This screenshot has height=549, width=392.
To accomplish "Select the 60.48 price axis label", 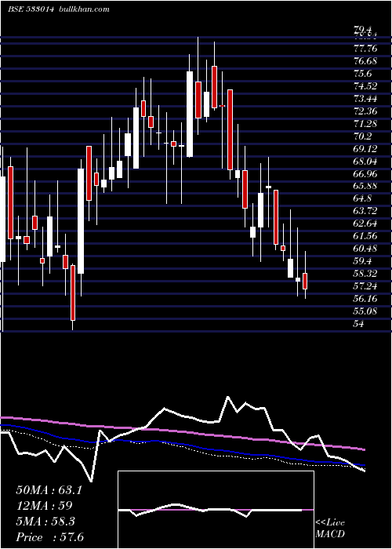I will pyautogui.click(x=365, y=249).
